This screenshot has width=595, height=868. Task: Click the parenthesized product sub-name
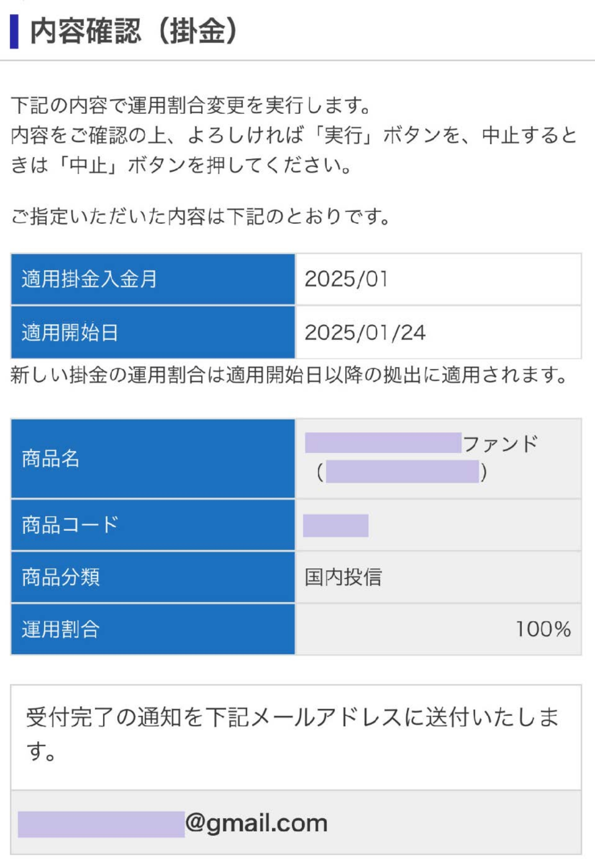click(402, 472)
